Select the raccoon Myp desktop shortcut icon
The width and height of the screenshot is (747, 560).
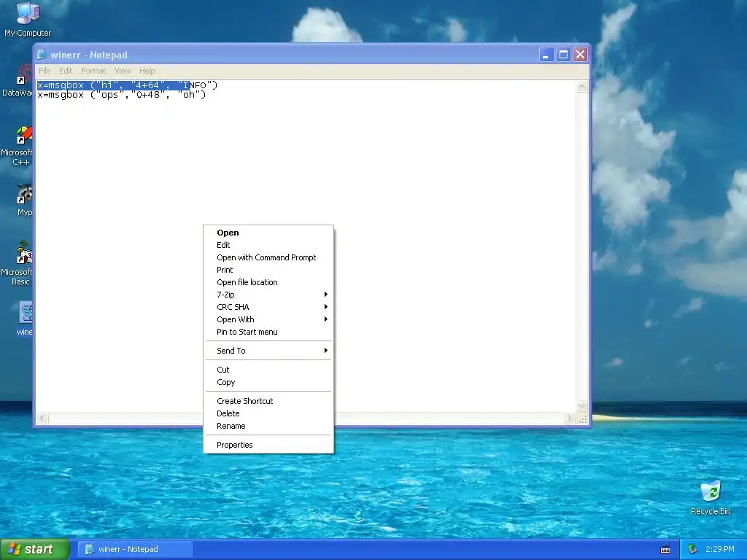pos(24,201)
